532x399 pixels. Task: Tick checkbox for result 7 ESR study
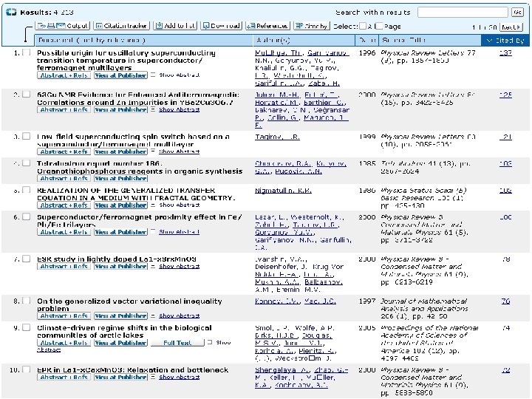26,259
